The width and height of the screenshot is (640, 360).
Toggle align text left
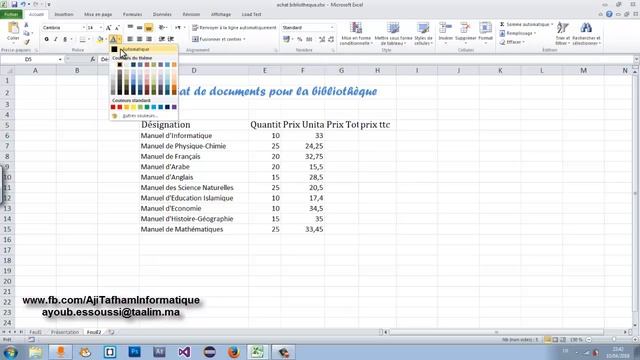(x=130, y=39)
